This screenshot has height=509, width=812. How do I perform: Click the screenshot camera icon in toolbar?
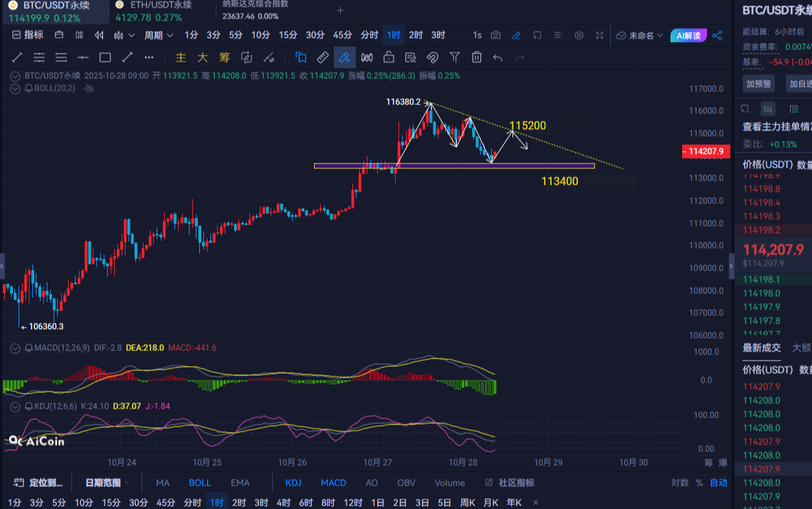(x=496, y=35)
